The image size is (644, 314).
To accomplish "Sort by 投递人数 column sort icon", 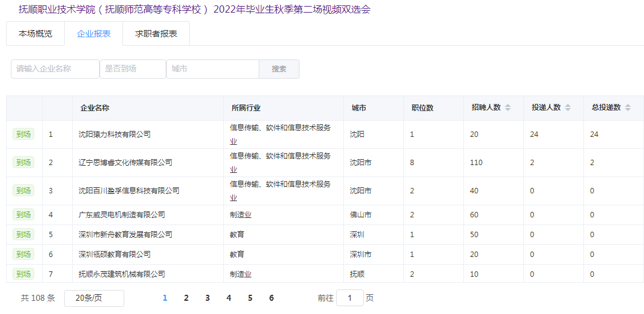I will coord(568,108).
